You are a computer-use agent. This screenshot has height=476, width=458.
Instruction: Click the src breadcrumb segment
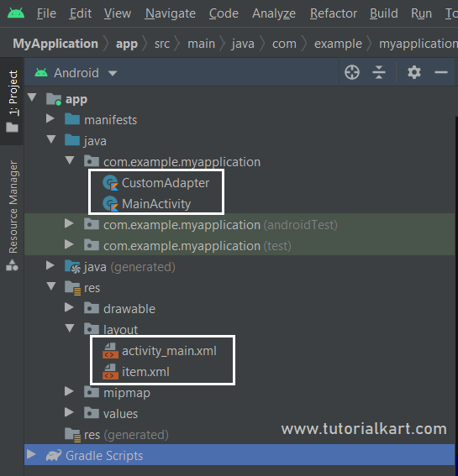162,44
